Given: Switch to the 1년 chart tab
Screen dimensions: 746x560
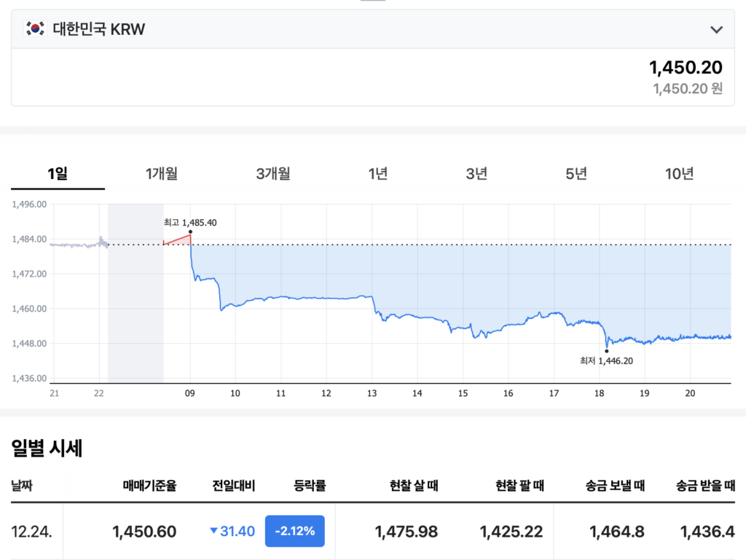Looking at the screenshot, I should tap(377, 173).
